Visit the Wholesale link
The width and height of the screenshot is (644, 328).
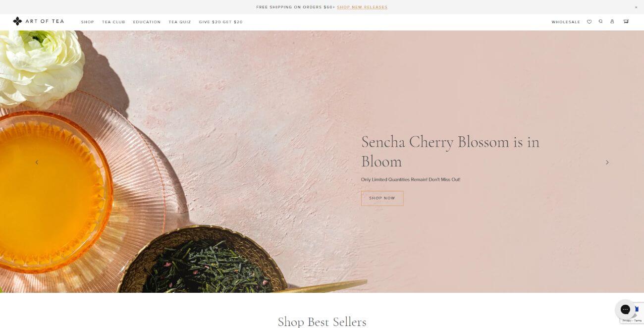[x=566, y=22]
